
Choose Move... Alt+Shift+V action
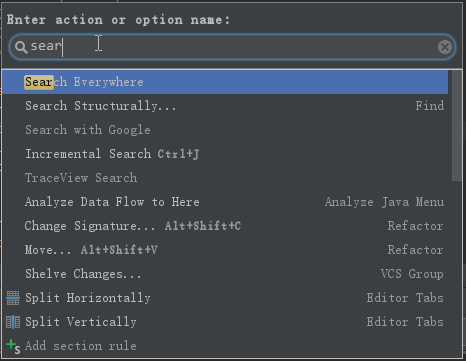click(x=225, y=250)
